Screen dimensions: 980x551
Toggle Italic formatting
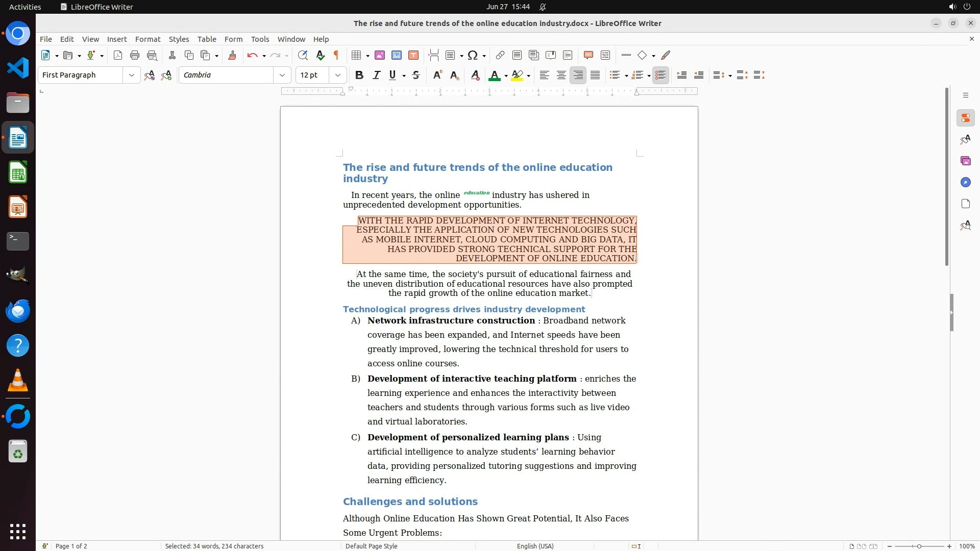[x=377, y=76]
